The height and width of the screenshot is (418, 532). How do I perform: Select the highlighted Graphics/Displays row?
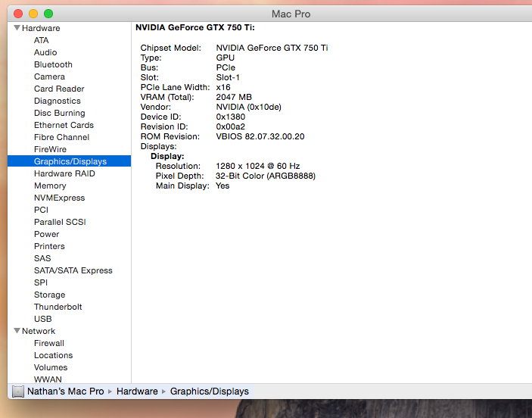[69, 161]
